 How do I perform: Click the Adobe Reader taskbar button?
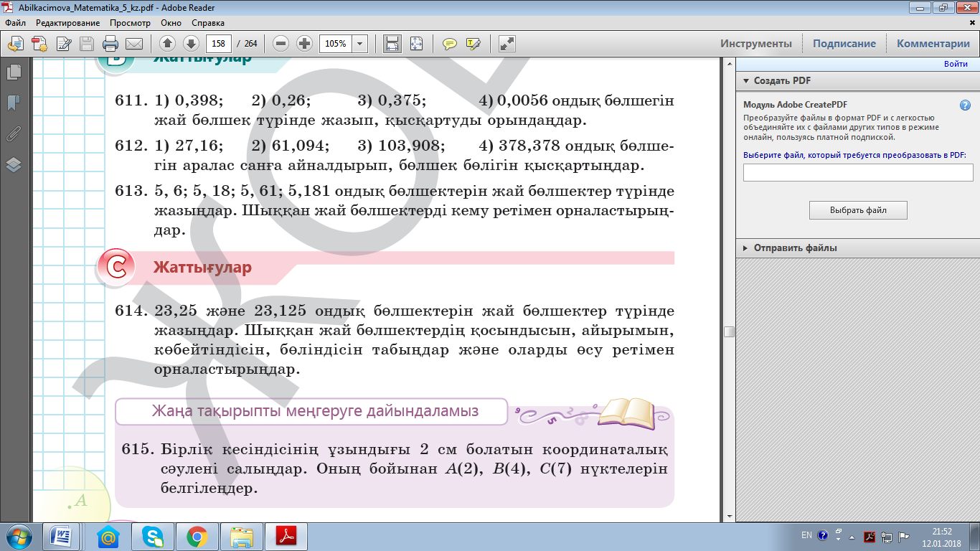tap(286, 537)
